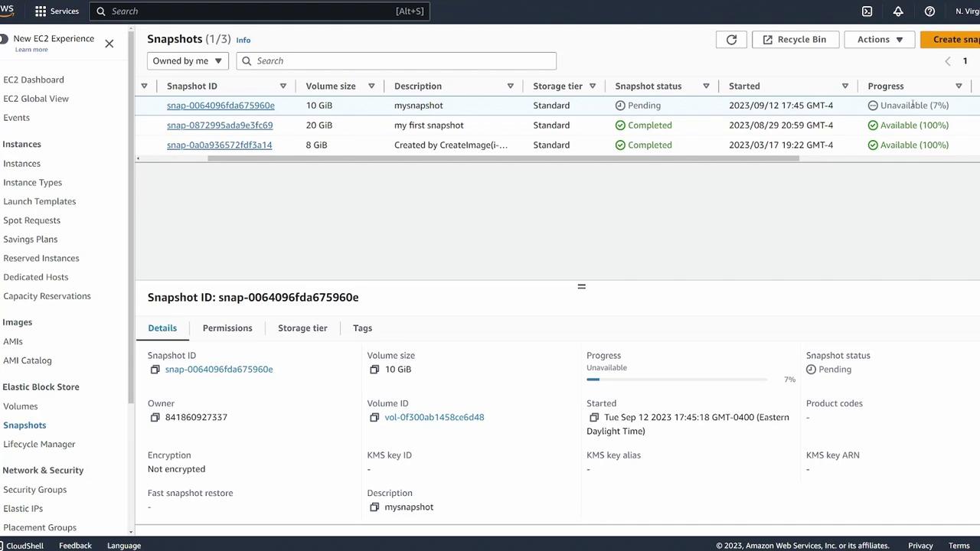Screen dimensions: 980x551
Task: Toggle the New EC2 Experience switch
Action: [4, 39]
